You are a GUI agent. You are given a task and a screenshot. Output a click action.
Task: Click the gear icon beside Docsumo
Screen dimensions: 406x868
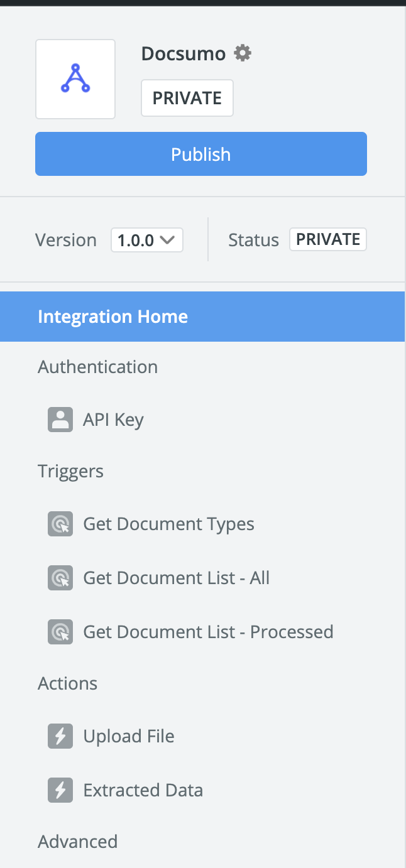click(243, 53)
